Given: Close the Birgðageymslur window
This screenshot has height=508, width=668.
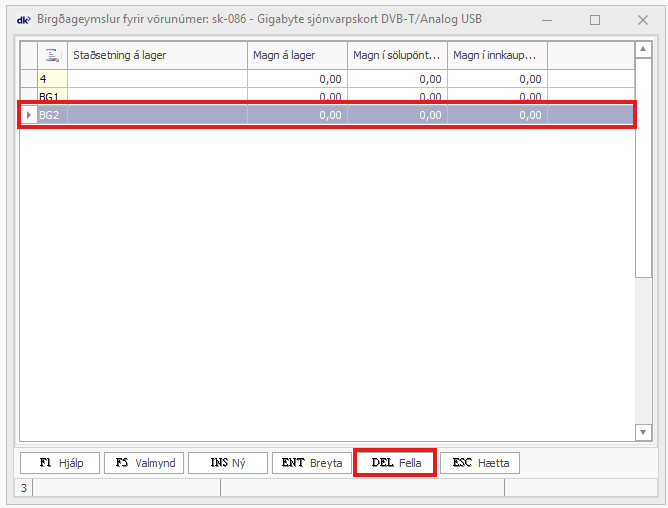Looking at the screenshot, I should (x=641, y=20).
